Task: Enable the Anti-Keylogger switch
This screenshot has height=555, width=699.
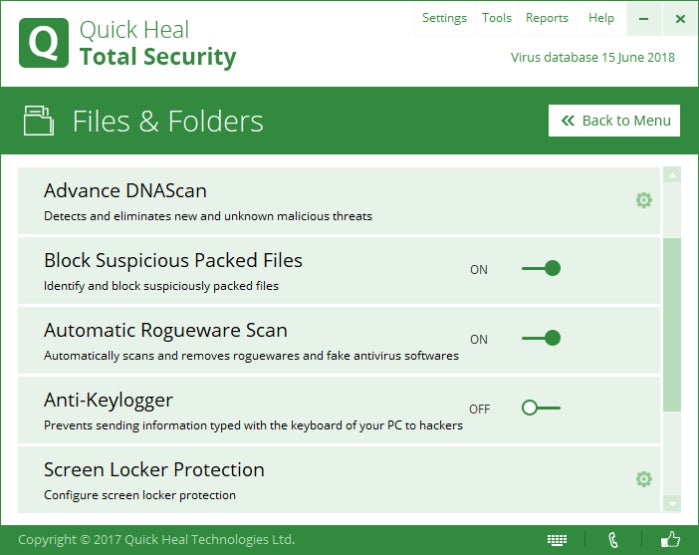Action: (x=541, y=407)
